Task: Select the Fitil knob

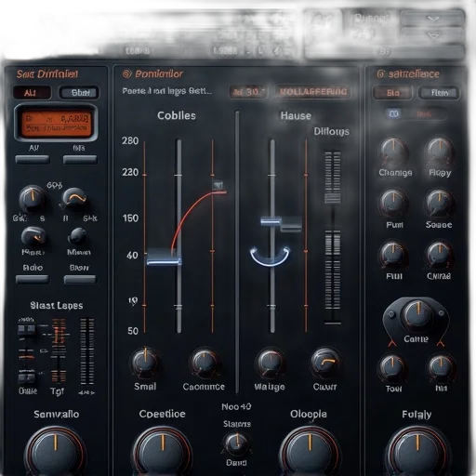Action: (393, 256)
